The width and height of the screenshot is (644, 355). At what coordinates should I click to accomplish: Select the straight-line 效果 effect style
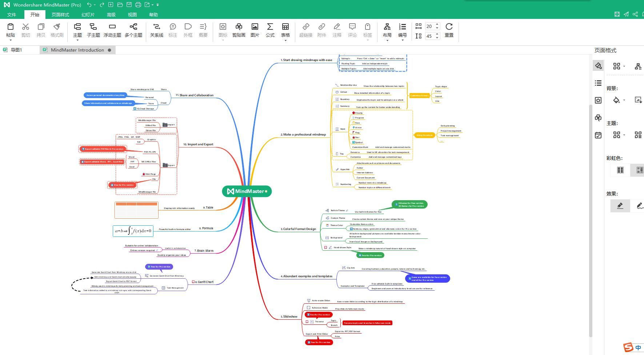(x=620, y=206)
